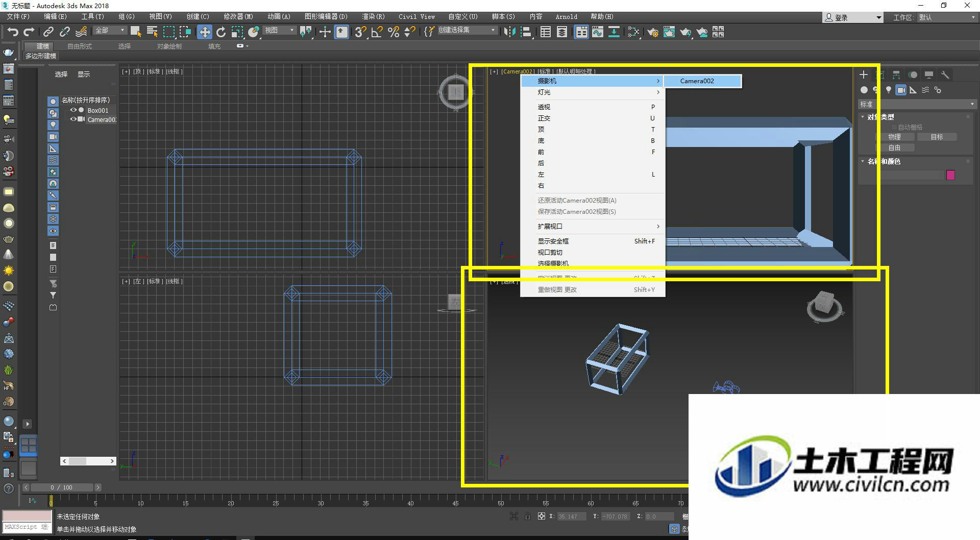Screen dimensions: 980x540
Task: Select the Geometry category sphere icon
Action: click(864, 90)
